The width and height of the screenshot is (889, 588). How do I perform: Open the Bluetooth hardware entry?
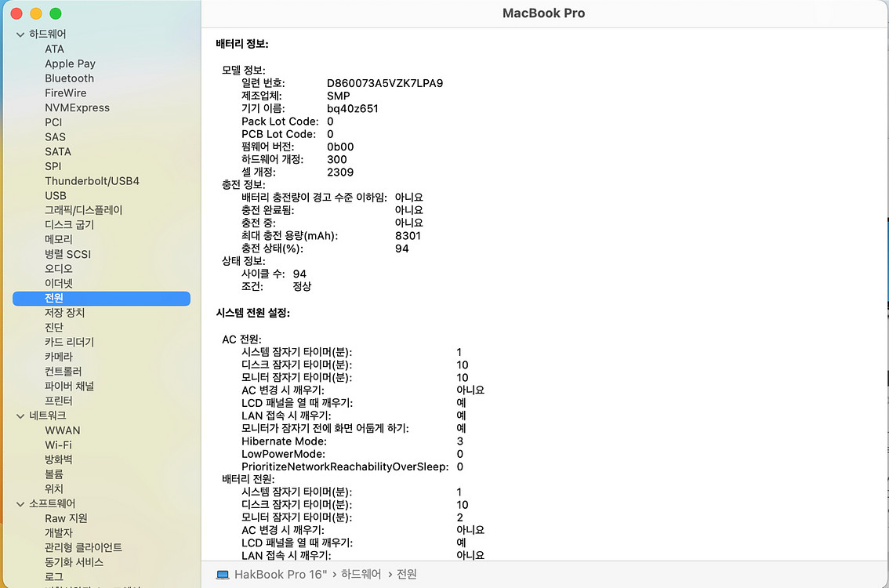click(69, 79)
